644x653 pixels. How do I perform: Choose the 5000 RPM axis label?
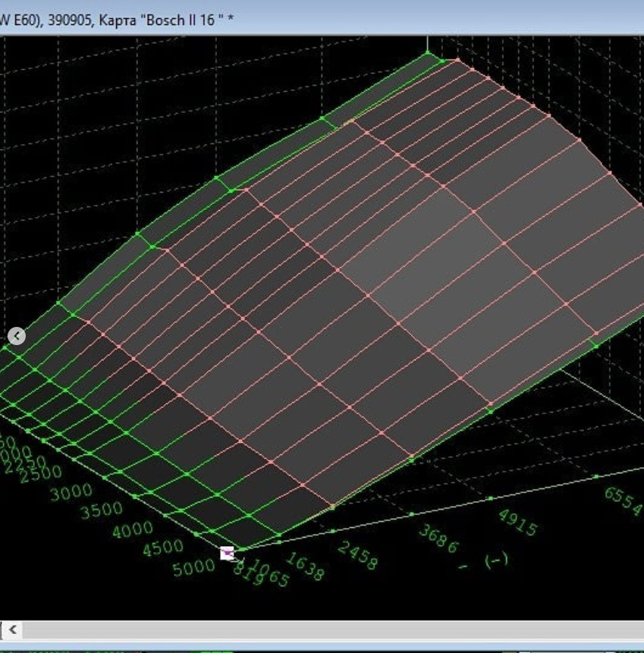point(194,567)
